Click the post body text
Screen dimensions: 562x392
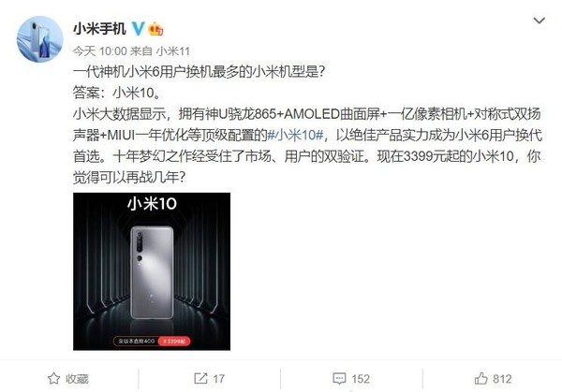coord(307,124)
